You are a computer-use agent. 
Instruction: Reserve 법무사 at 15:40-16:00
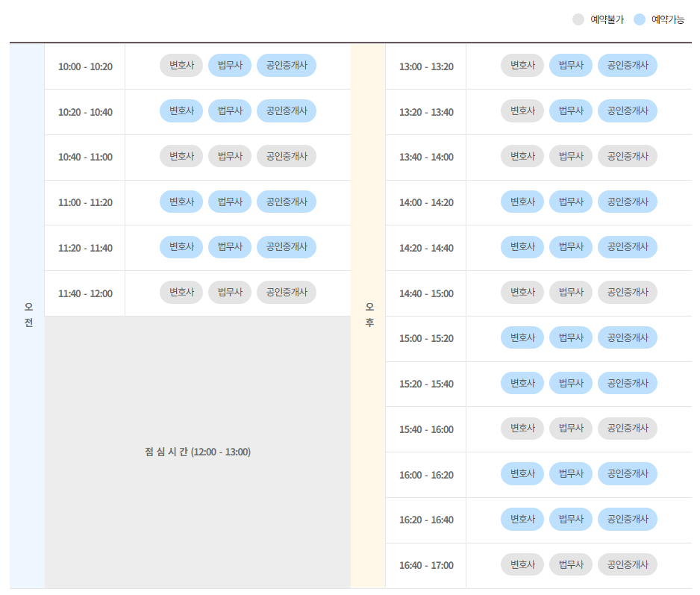click(570, 428)
